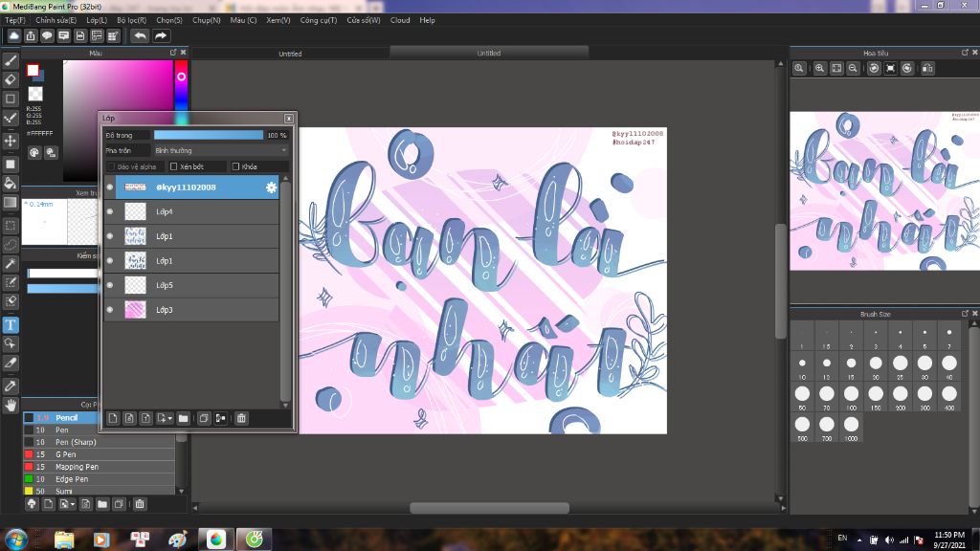
Task: Open the Tệp(F) menu
Action: (15, 20)
